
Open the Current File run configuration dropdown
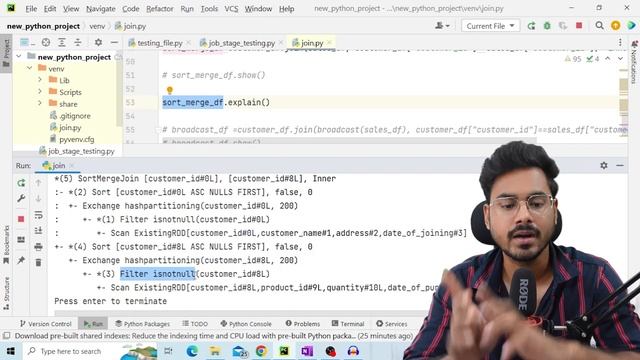point(490,26)
